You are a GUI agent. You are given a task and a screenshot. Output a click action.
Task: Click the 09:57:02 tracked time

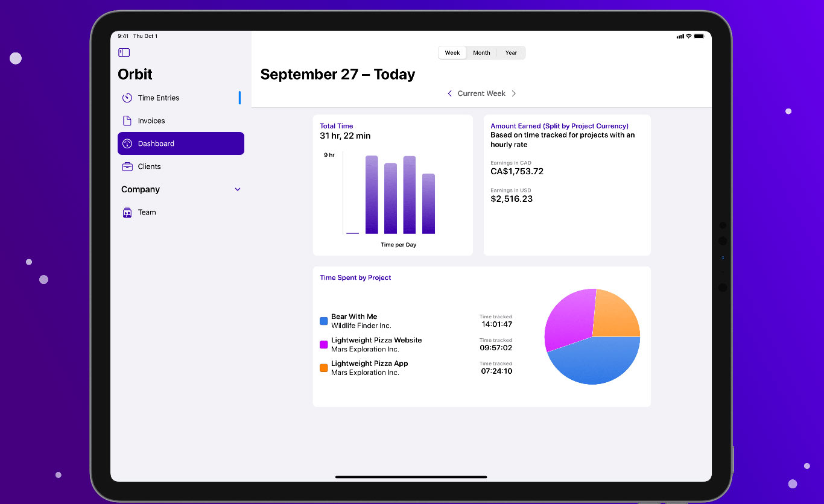click(x=496, y=348)
